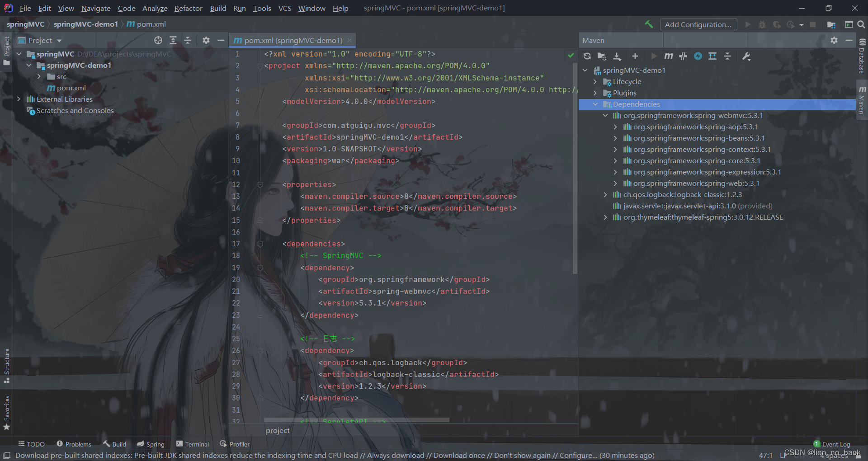Viewport: 868px width, 461px height.
Task: Toggle skip tests mode icon
Action: click(x=698, y=56)
